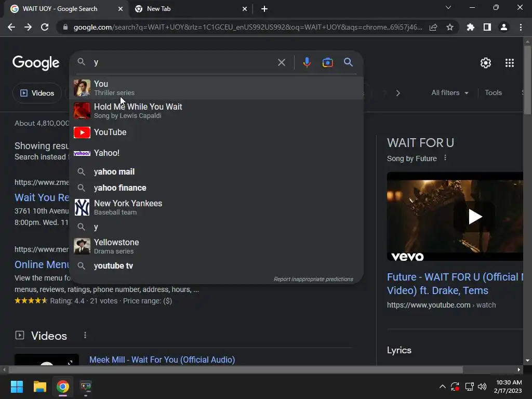Select 'yahoo mail' suggestion
Image resolution: width=532 pixels, height=399 pixels.
tap(217, 171)
